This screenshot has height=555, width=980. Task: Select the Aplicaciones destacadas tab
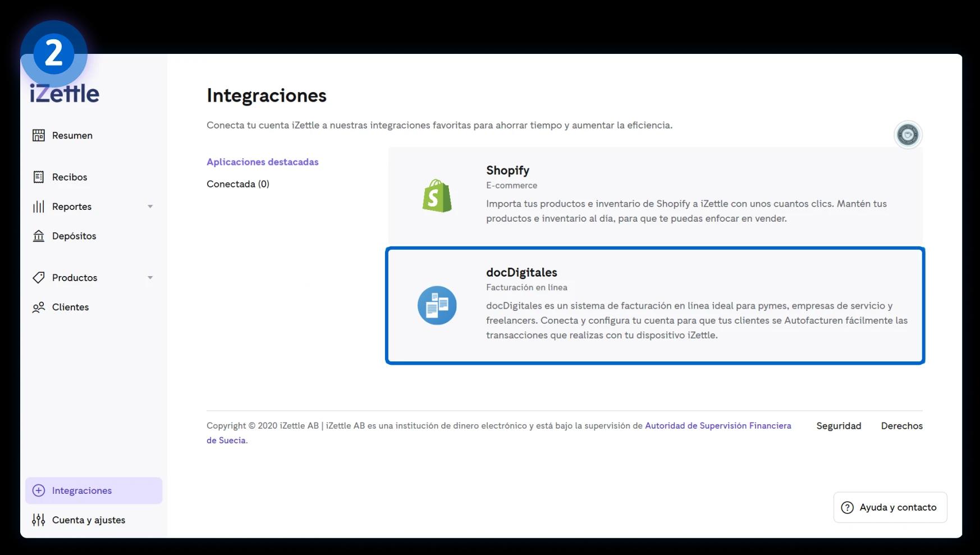click(263, 162)
